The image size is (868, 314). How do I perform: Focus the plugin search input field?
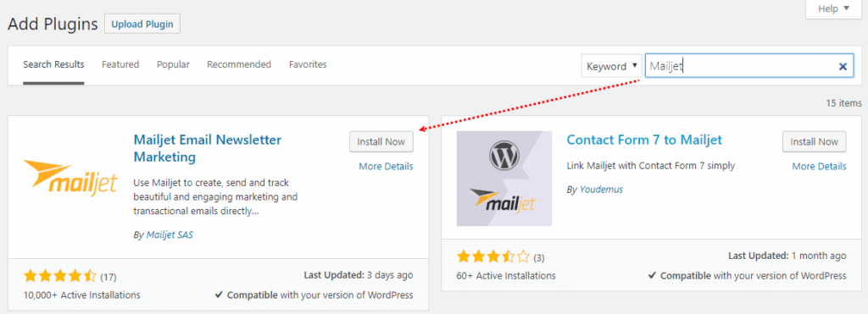(x=749, y=66)
